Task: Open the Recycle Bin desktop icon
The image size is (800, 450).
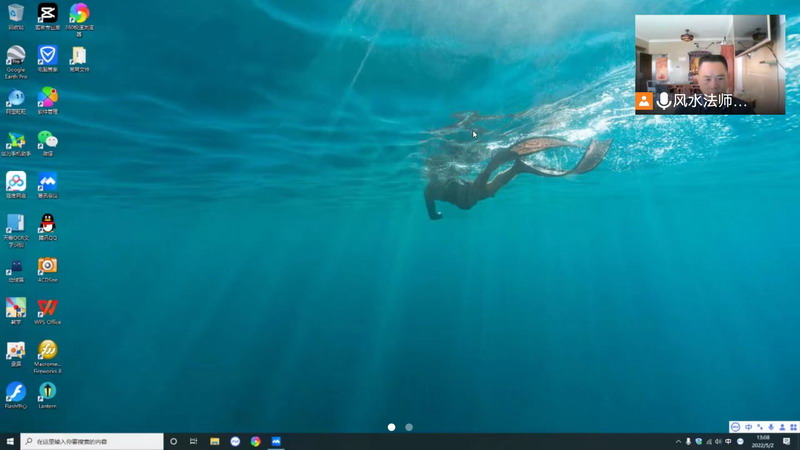Action: (16, 16)
